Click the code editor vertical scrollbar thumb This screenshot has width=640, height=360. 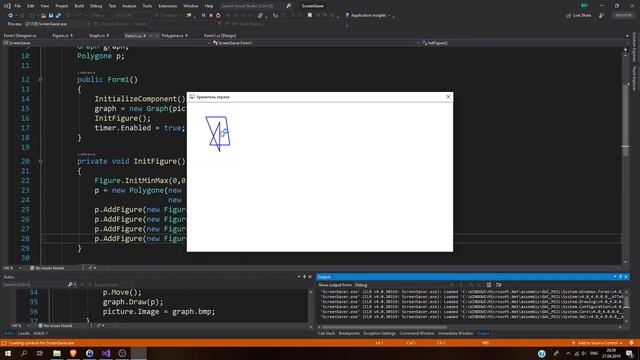pyautogui.click(x=625, y=120)
